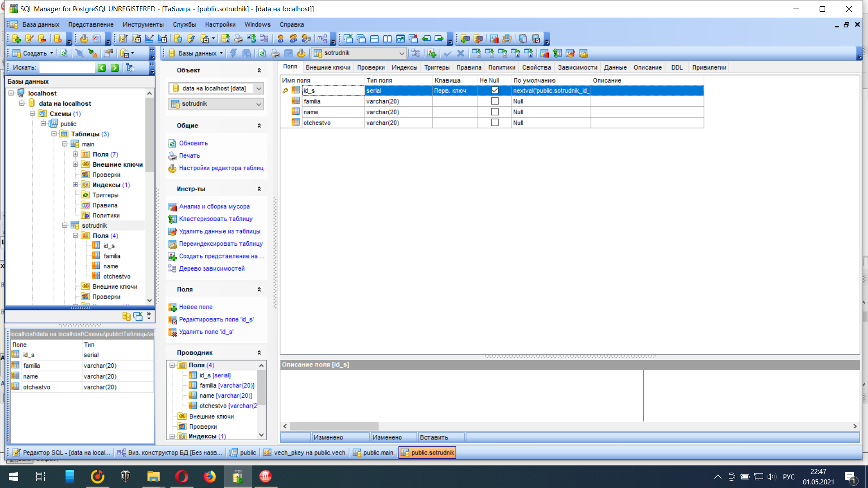Click the find previous green arrow in the search bar
Screen dimensions: 868x488
click(102, 68)
